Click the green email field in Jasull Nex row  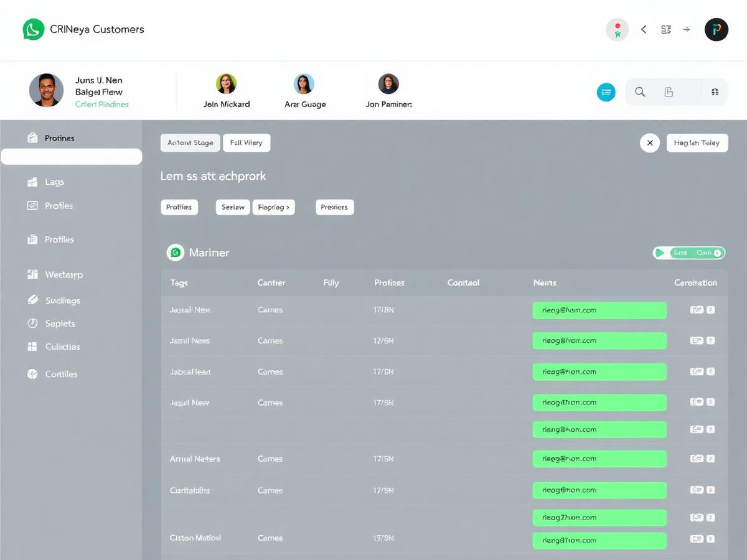[x=599, y=310]
